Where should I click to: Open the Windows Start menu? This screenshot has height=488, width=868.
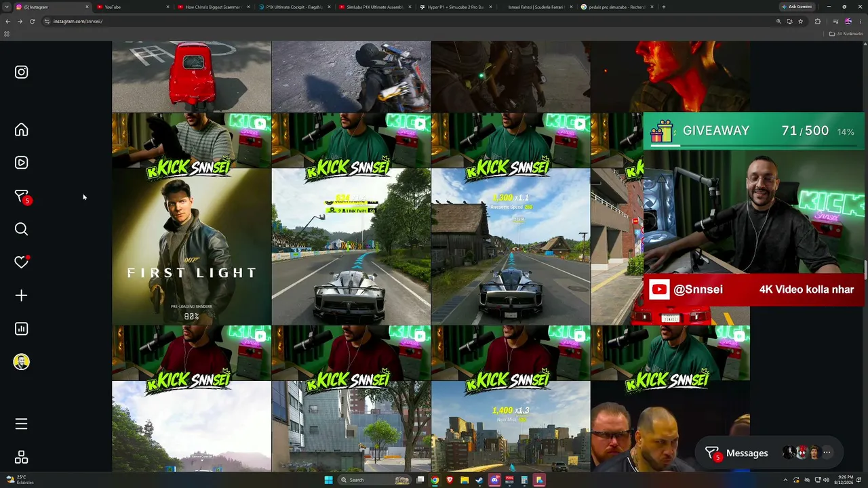(329, 480)
